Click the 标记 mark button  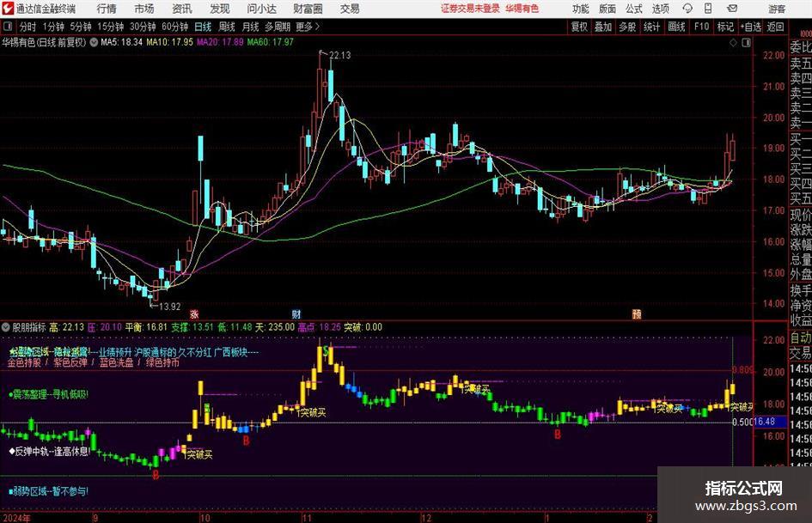click(725, 27)
